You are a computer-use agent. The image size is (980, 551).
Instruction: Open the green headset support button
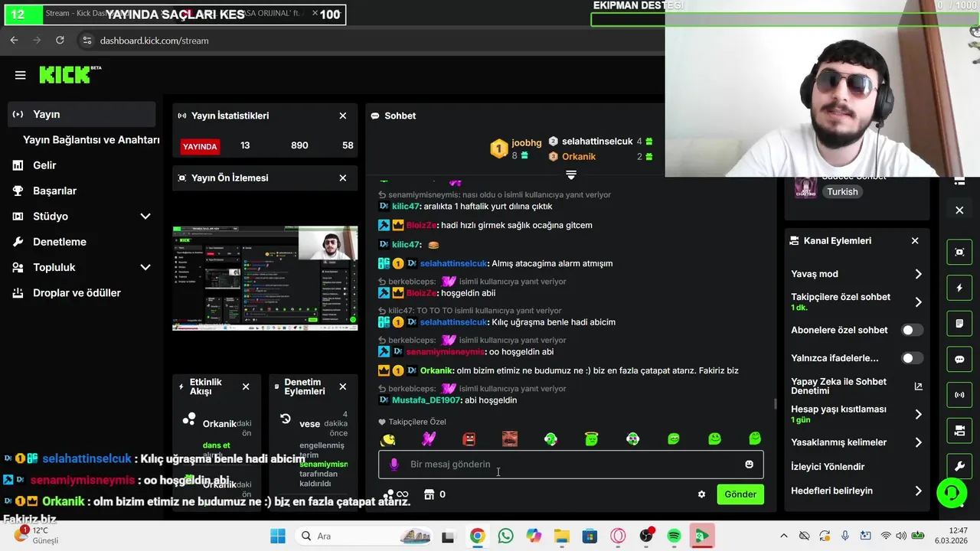(952, 494)
